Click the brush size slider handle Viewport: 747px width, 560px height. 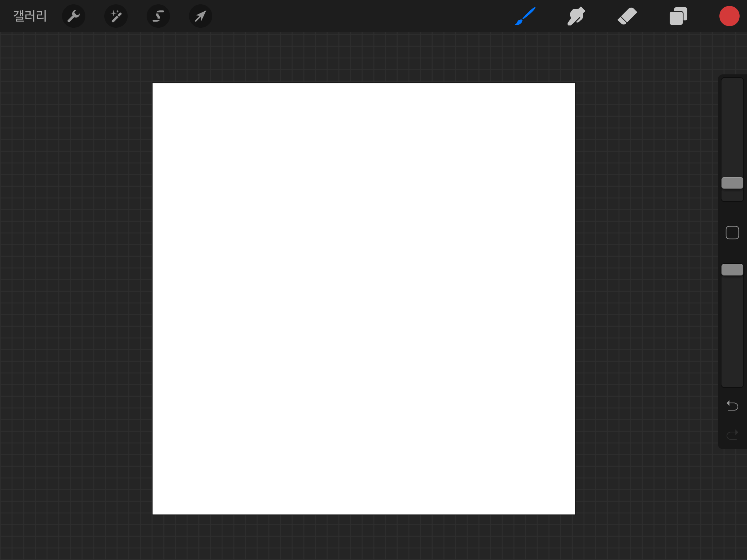[x=732, y=183]
